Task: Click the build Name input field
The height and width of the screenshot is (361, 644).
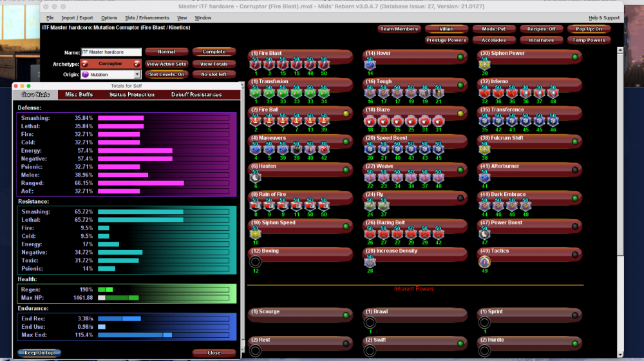Action: coord(111,52)
